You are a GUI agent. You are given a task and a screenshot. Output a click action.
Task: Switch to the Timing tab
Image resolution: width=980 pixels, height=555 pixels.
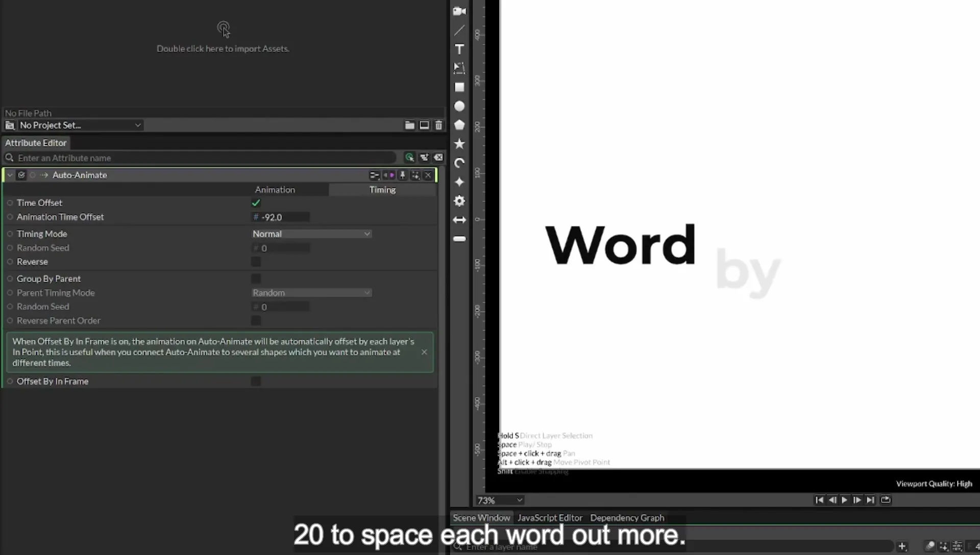click(x=382, y=190)
